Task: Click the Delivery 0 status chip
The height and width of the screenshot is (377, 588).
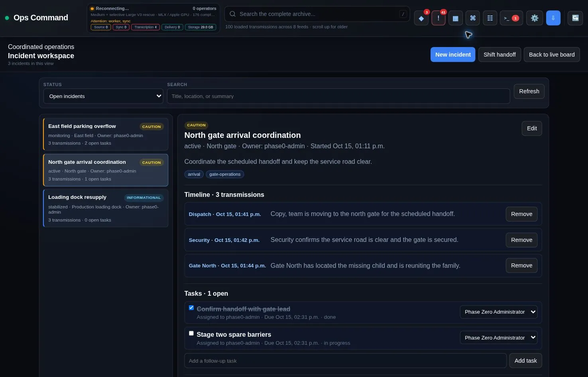Action: coord(172,27)
